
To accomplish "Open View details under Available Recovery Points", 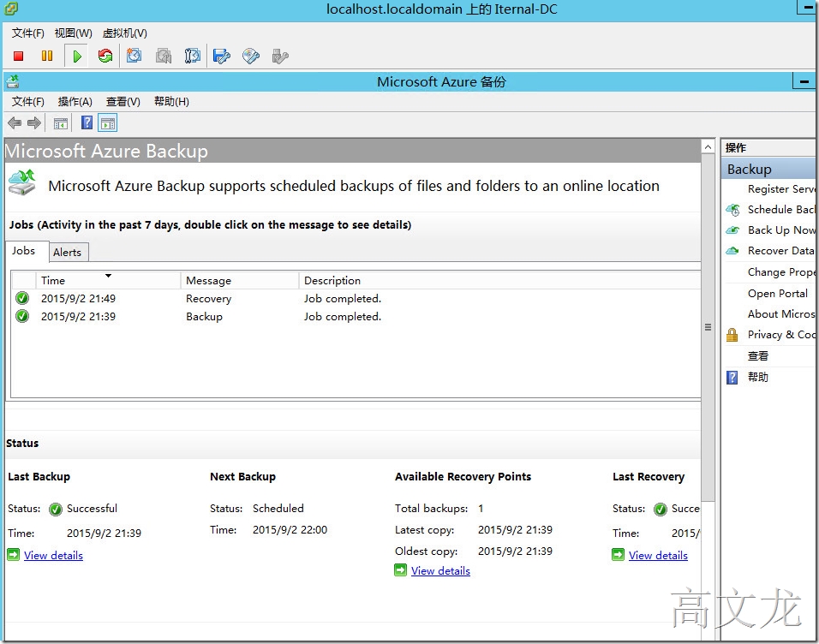I will point(440,571).
